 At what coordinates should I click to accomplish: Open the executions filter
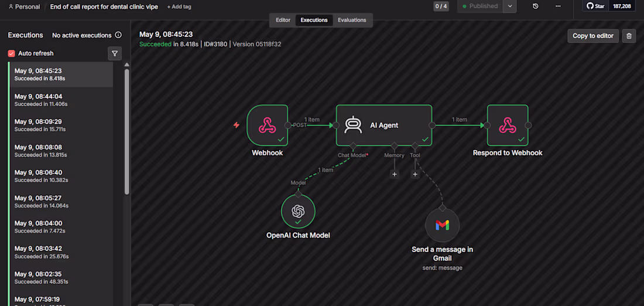115,53
